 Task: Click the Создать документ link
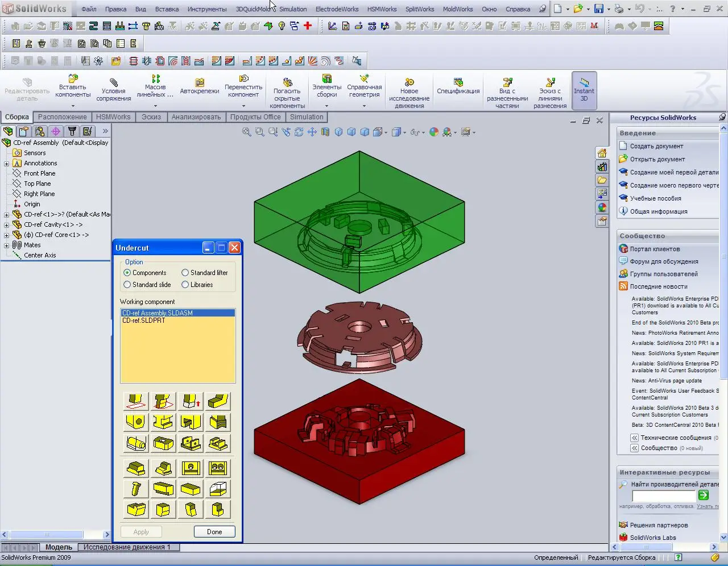pyautogui.click(x=656, y=146)
